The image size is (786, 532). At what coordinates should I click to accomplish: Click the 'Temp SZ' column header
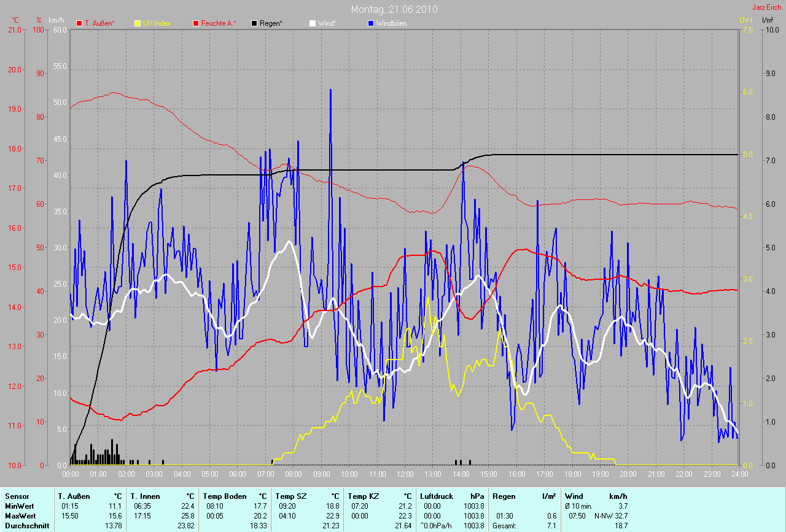click(x=291, y=496)
